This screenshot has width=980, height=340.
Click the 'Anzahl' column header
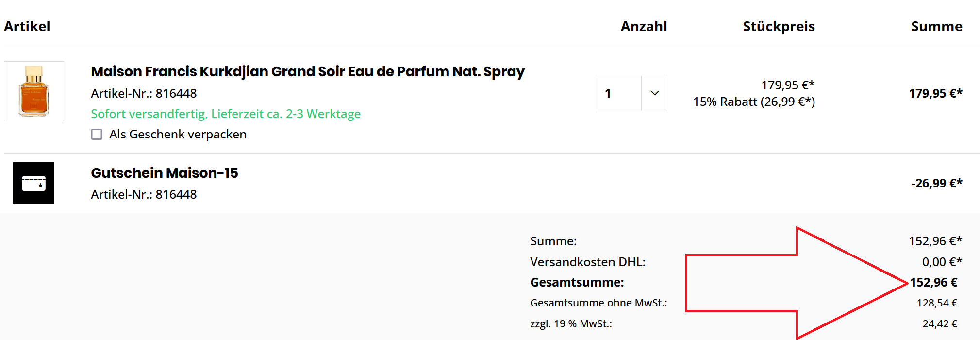644,26
